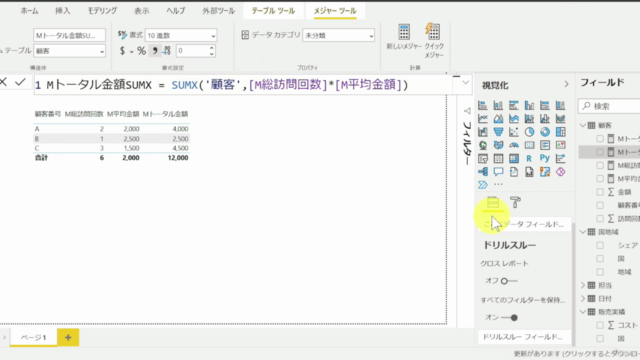The image size is (640, 360).
Task: Apply thousands separator comma format
Action: tap(155, 51)
